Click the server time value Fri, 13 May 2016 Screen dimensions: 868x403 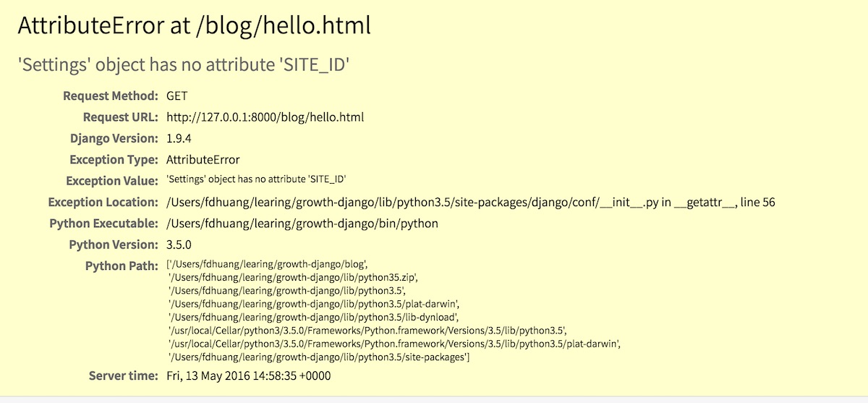coord(249,376)
